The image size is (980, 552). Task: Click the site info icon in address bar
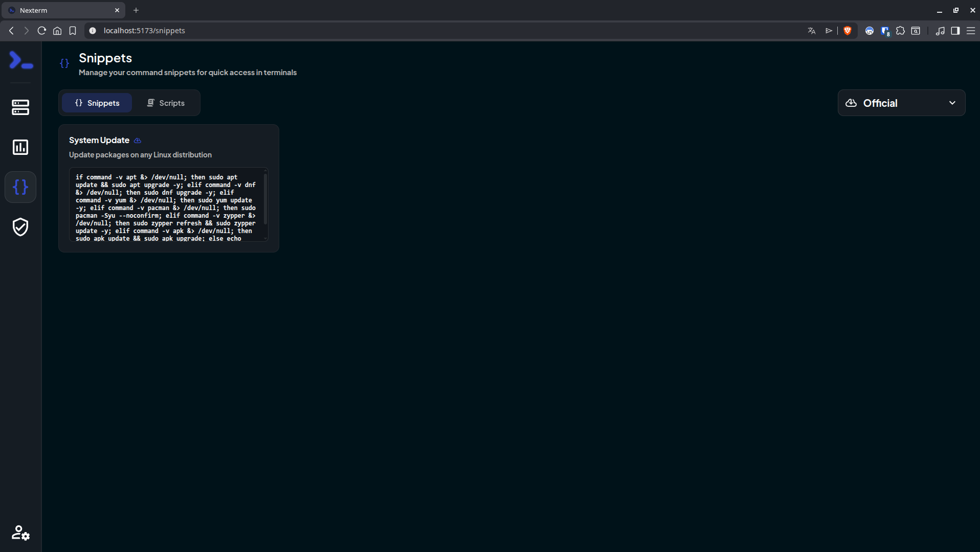93,31
